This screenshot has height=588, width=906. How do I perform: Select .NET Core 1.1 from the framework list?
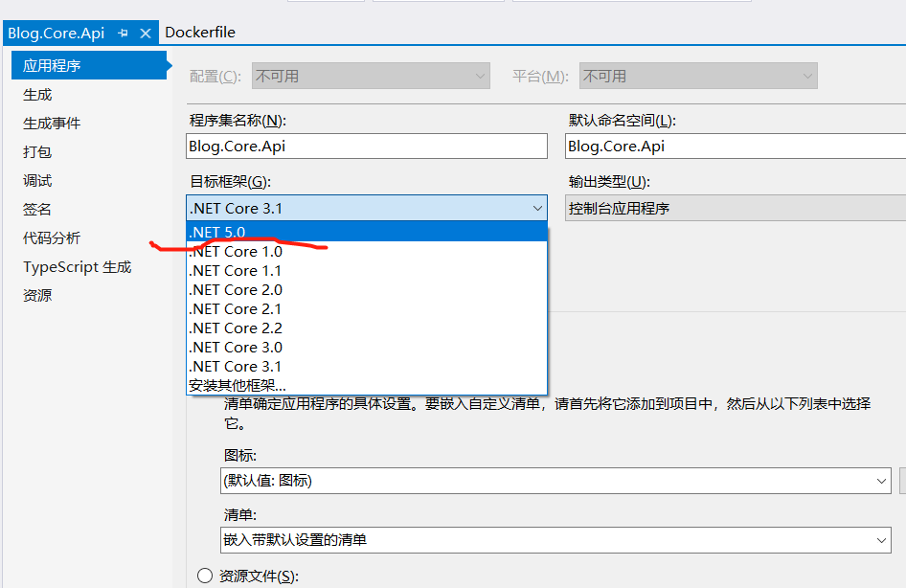tap(367, 270)
